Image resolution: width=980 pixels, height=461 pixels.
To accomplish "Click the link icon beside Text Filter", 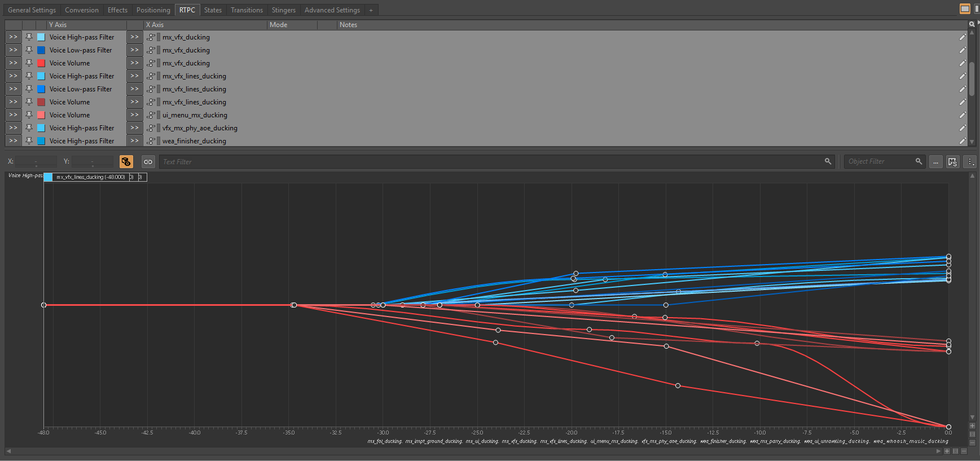I will (148, 162).
